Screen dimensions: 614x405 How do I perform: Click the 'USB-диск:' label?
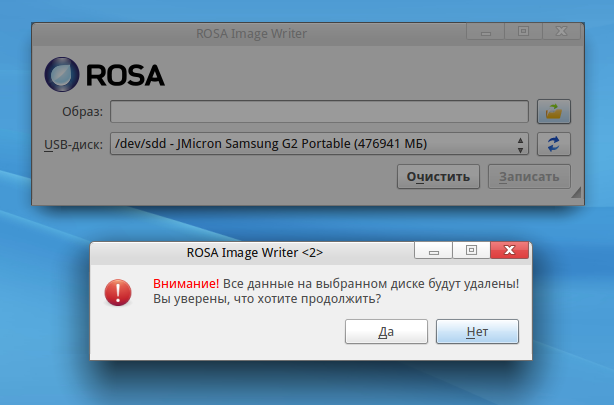point(73,145)
